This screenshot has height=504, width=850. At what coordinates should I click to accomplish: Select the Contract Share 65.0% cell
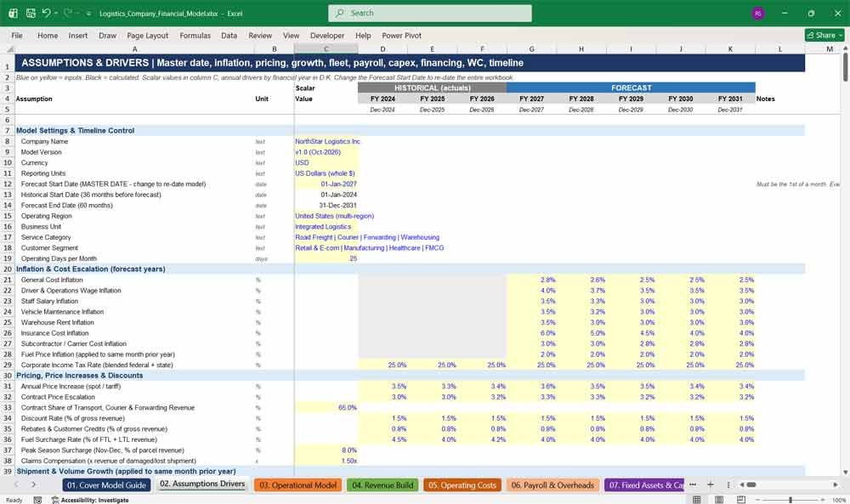point(326,408)
